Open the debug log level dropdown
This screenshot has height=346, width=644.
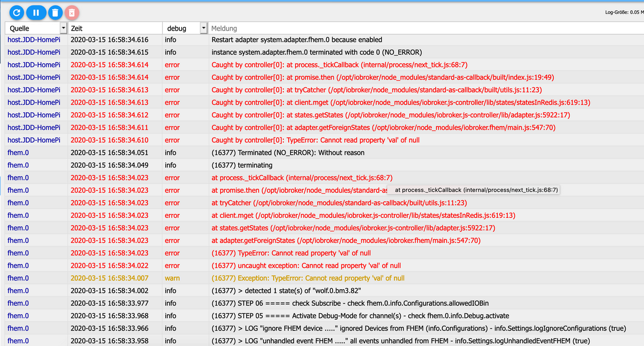[203, 28]
